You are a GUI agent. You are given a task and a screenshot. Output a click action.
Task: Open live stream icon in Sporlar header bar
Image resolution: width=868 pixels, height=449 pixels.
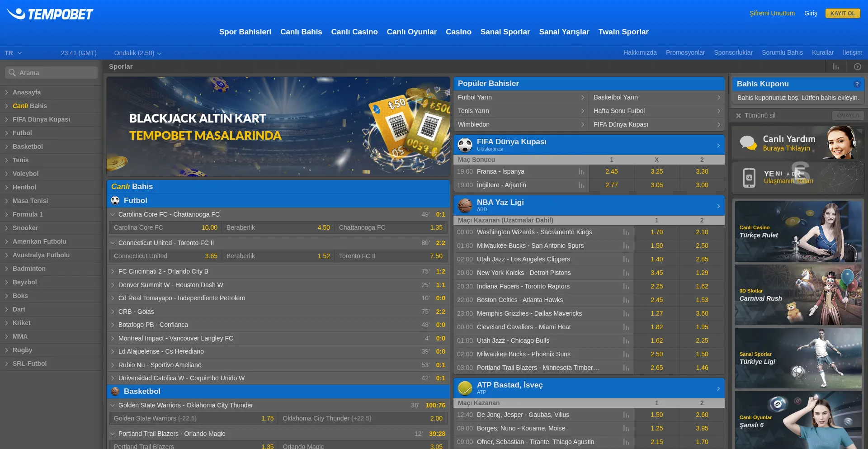(858, 66)
